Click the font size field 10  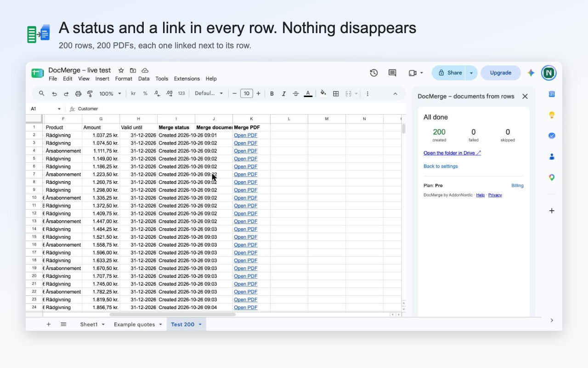point(247,93)
